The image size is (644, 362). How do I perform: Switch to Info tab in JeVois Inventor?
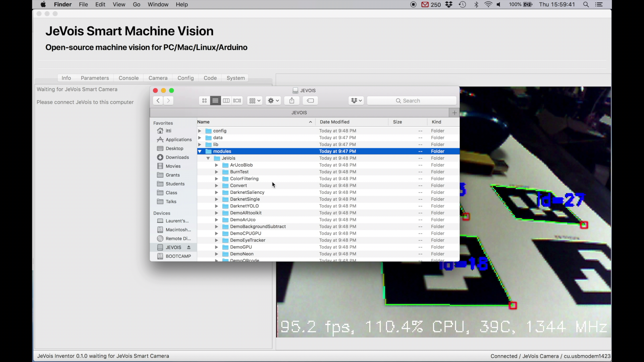pyautogui.click(x=66, y=78)
